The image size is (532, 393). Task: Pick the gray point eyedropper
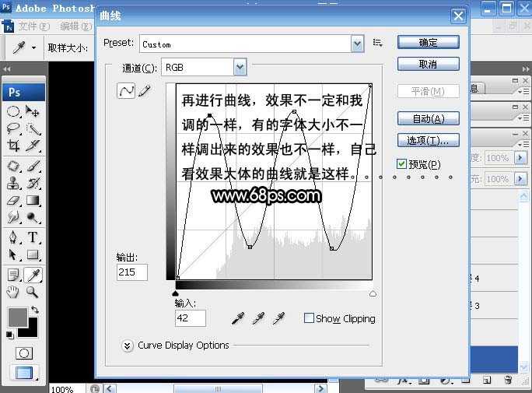[x=258, y=318]
